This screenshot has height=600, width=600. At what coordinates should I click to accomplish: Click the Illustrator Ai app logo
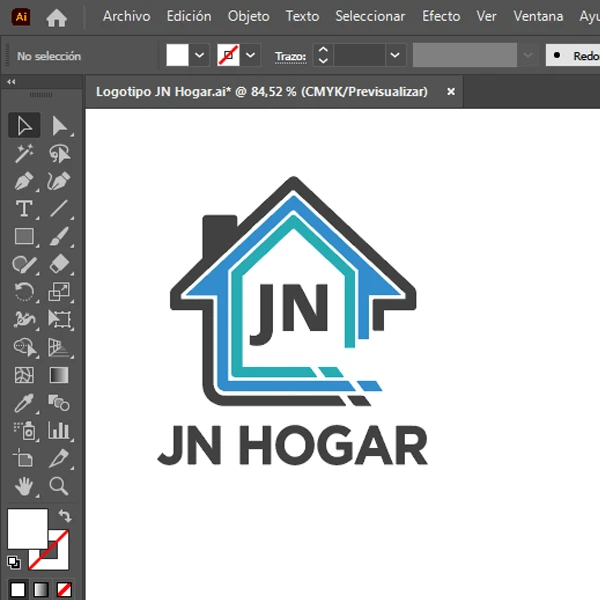[21, 17]
